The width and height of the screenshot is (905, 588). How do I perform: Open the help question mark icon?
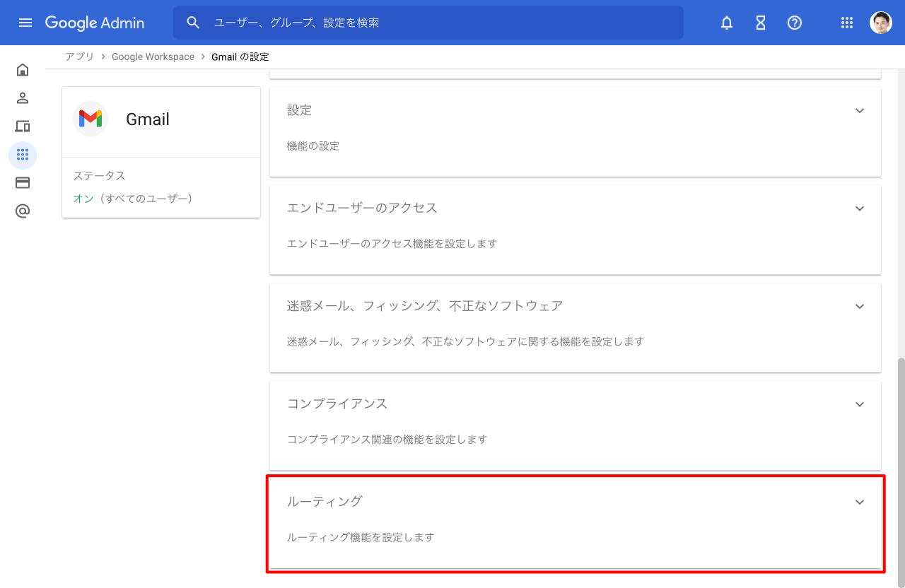[x=795, y=23]
